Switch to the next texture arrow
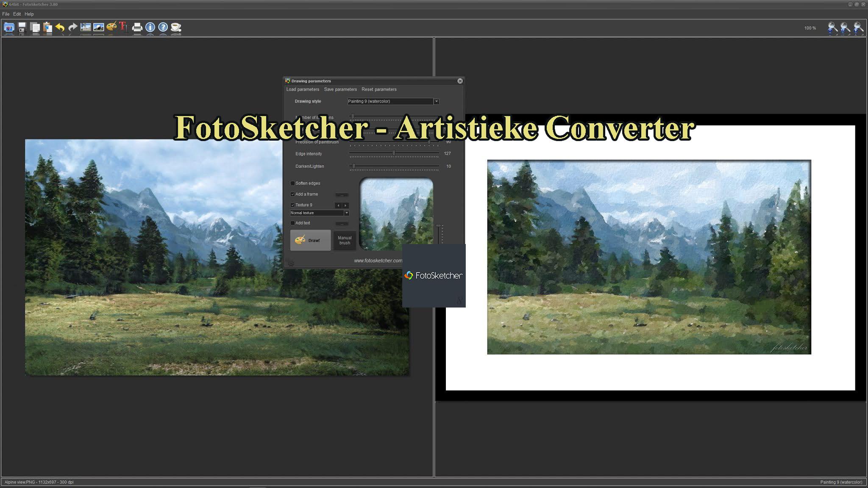868x488 pixels. coord(345,205)
